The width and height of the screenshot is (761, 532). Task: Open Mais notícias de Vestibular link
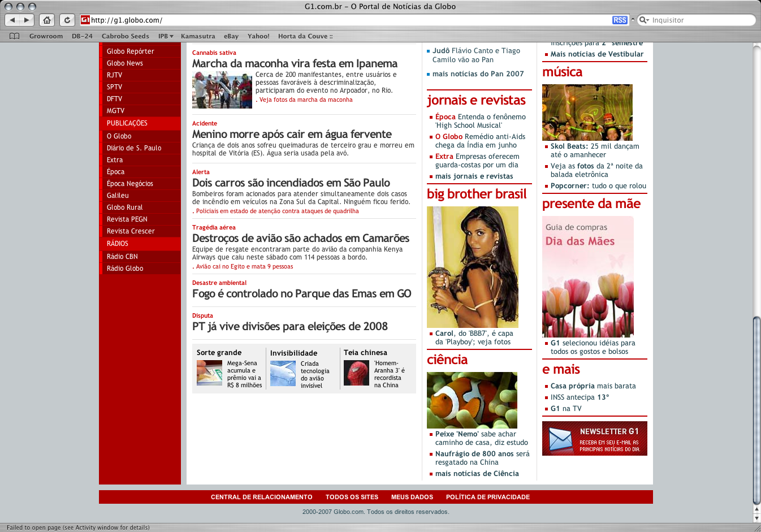tap(596, 54)
